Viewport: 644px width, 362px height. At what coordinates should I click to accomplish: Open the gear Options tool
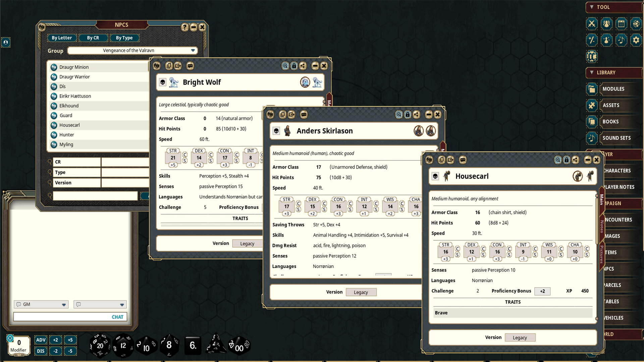pos(636,40)
